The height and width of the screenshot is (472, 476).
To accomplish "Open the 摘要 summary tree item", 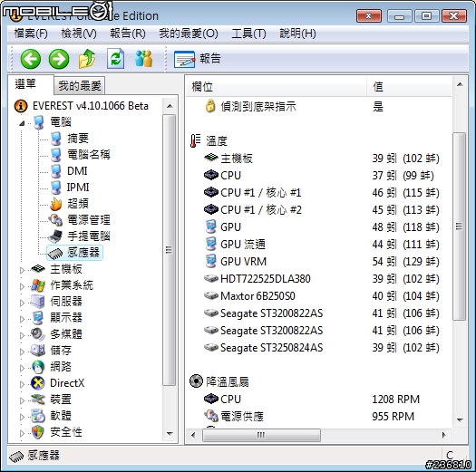I will (x=78, y=139).
